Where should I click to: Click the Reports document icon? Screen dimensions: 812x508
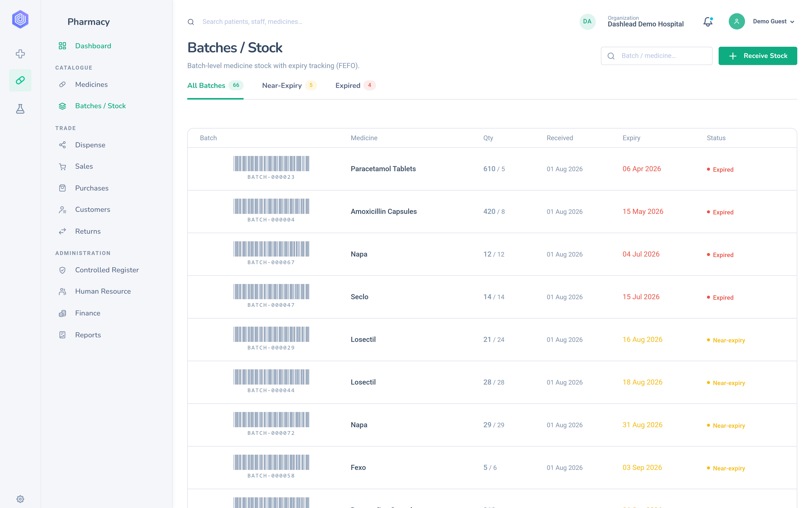[x=62, y=335]
